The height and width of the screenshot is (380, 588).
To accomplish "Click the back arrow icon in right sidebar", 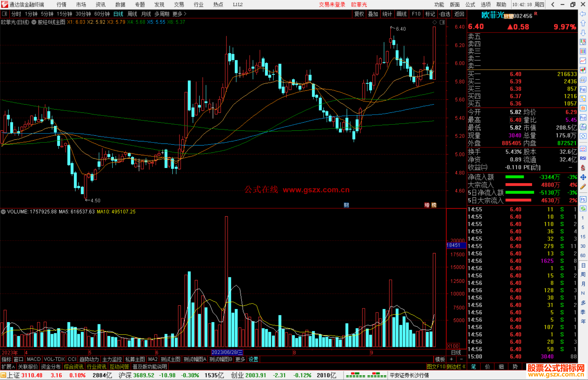I will (x=583, y=14).
